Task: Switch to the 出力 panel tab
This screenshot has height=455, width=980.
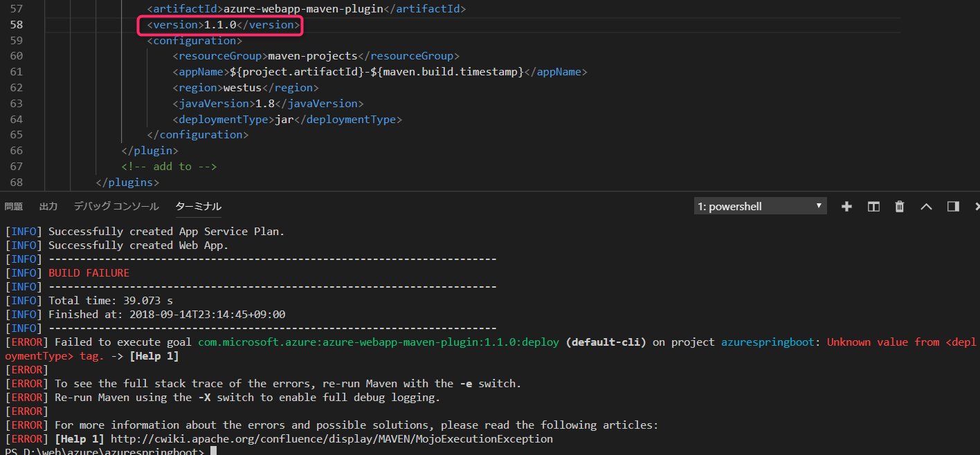Action: click(48, 206)
